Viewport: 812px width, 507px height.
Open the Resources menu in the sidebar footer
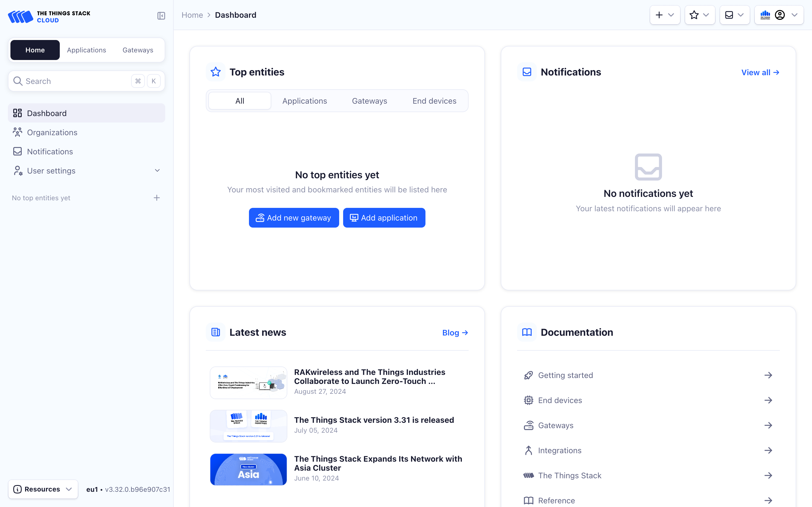[x=43, y=489]
